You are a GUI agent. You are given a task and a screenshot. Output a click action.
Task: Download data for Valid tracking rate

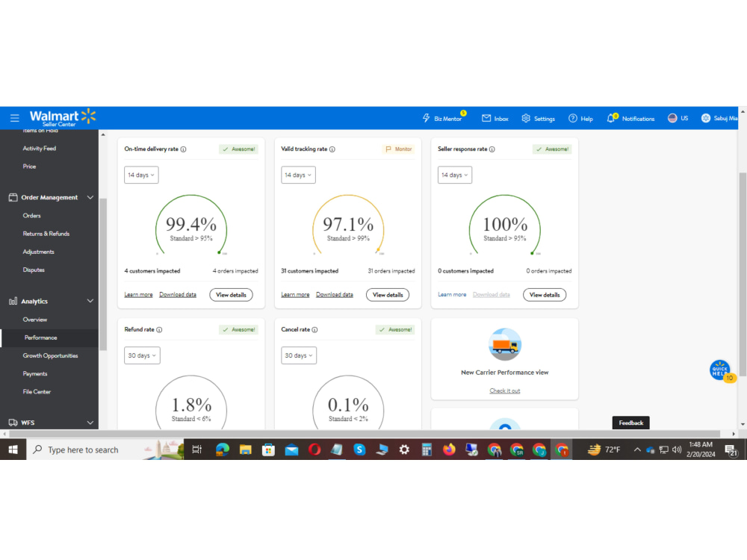(x=335, y=295)
